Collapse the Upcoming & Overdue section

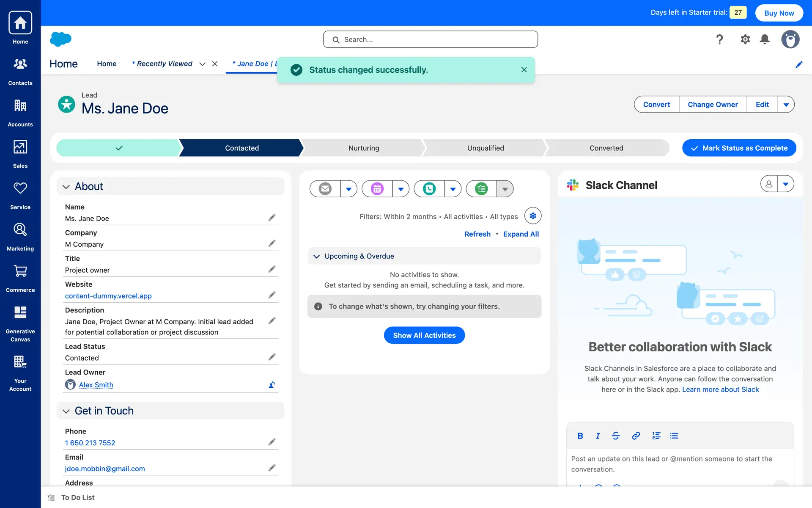click(316, 256)
